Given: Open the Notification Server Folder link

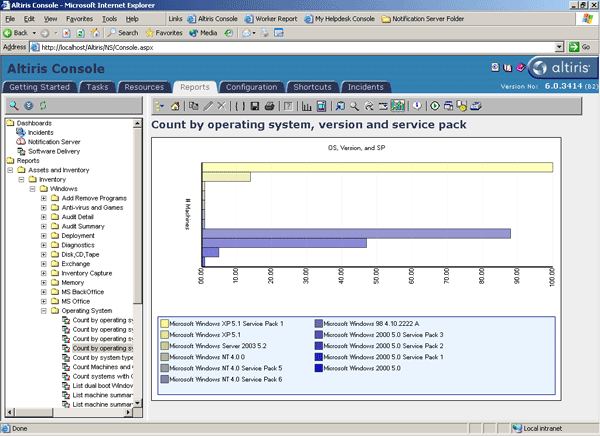Looking at the screenshot, I should tap(423, 19).
